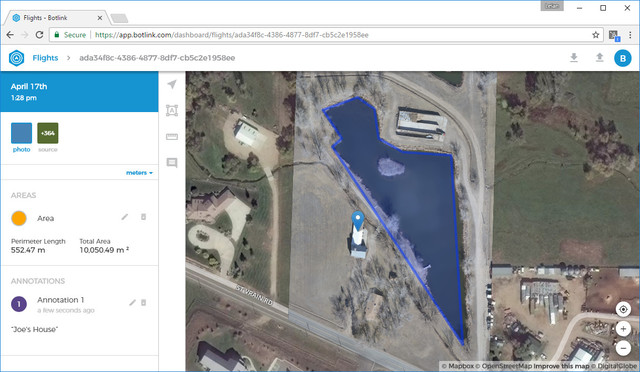Image resolution: width=640 pixels, height=372 pixels.
Task: Click the Improve this map link
Action: [561, 366]
